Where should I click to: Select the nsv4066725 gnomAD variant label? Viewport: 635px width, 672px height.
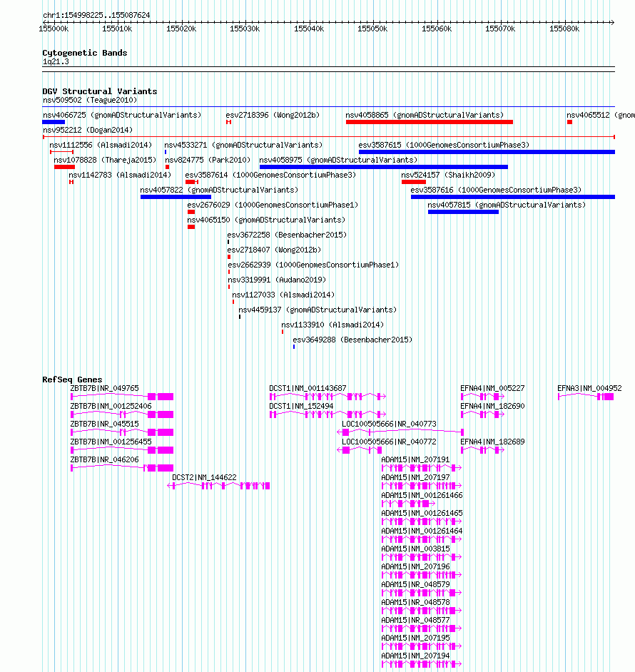click(122, 116)
